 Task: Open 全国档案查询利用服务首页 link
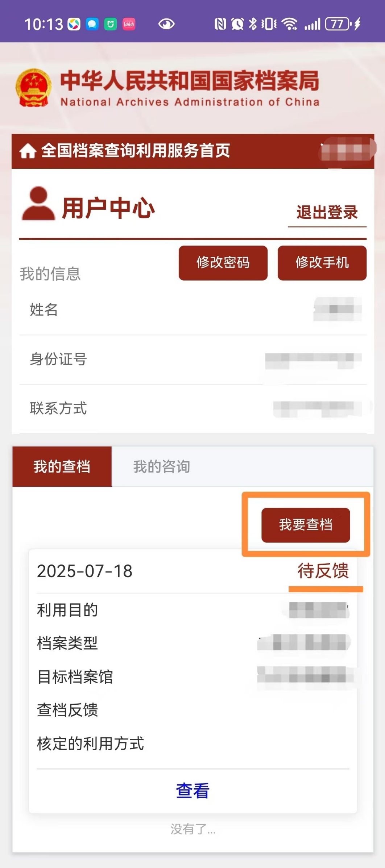[136, 151]
